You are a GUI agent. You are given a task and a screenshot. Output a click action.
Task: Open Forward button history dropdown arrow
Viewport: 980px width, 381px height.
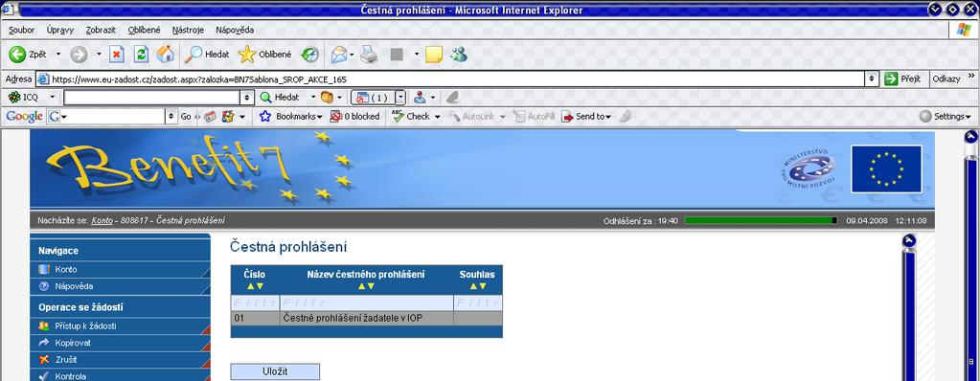[x=99, y=55]
